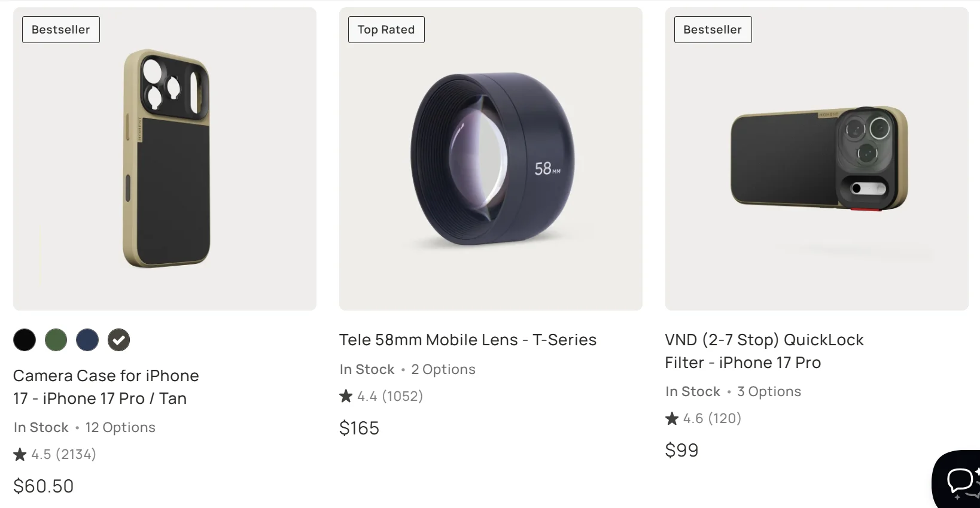This screenshot has width=980, height=508.
Task: Open the tan Camera Case product image
Action: [165, 159]
